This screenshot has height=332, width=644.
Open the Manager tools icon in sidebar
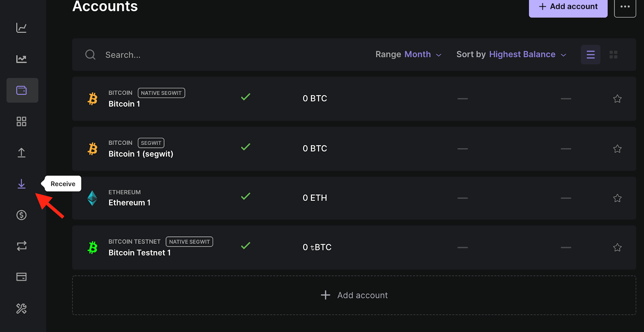click(x=21, y=309)
